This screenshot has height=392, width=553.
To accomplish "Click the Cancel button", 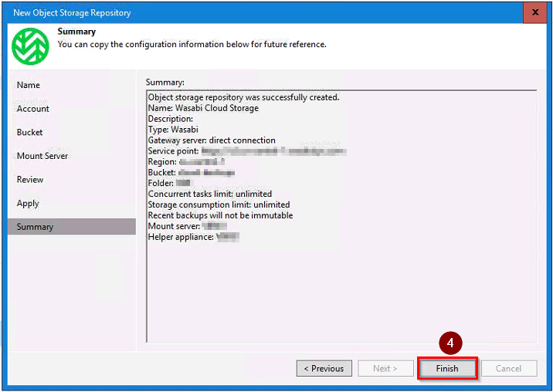I will 509,368.
